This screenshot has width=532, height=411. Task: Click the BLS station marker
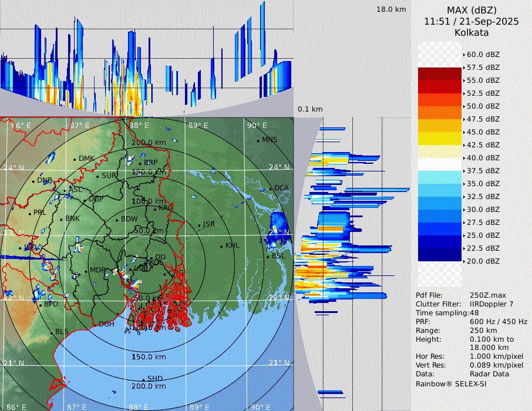[51, 333]
